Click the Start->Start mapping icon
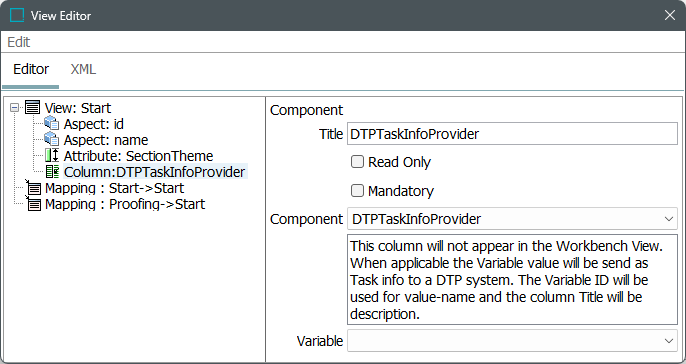 click(x=33, y=188)
